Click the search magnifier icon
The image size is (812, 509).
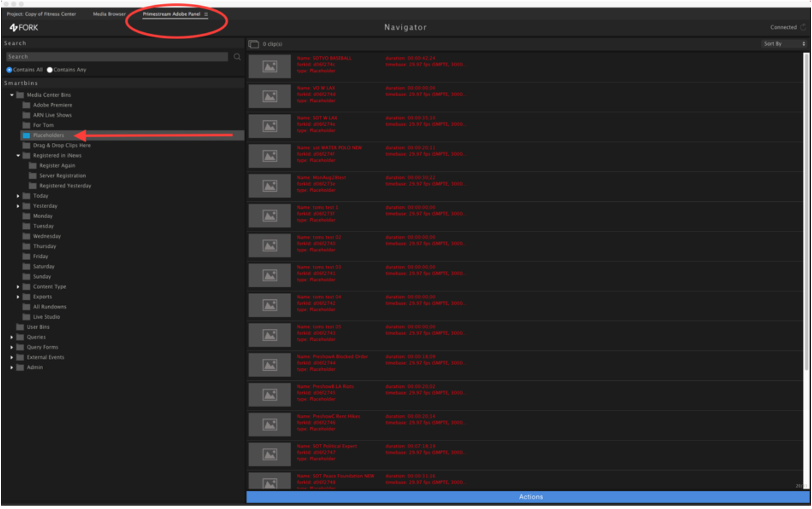pos(237,57)
